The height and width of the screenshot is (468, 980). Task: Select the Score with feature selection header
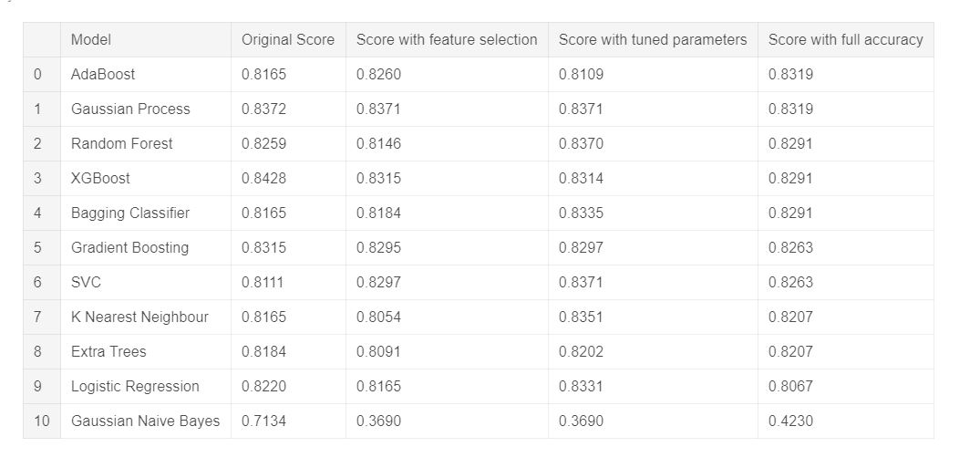click(447, 40)
